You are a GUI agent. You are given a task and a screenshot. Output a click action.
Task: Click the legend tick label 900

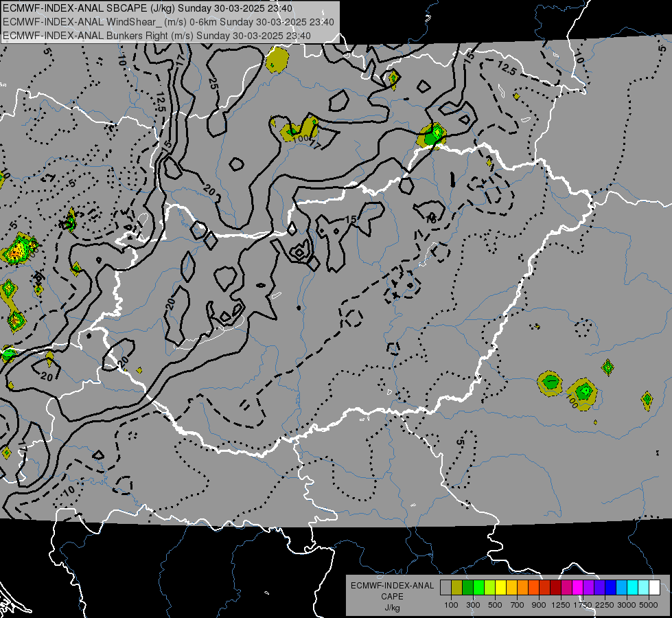coord(539,605)
